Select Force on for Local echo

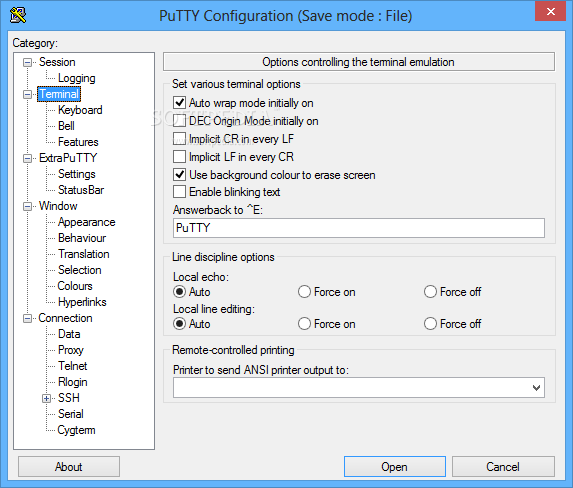304,292
